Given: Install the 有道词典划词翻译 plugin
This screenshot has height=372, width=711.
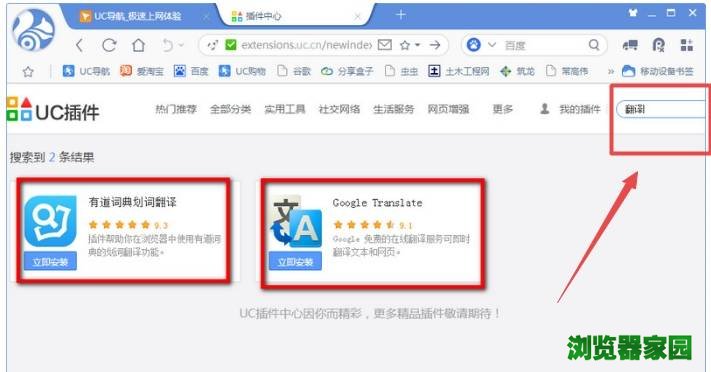Looking at the screenshot, I should click(50, 261).
